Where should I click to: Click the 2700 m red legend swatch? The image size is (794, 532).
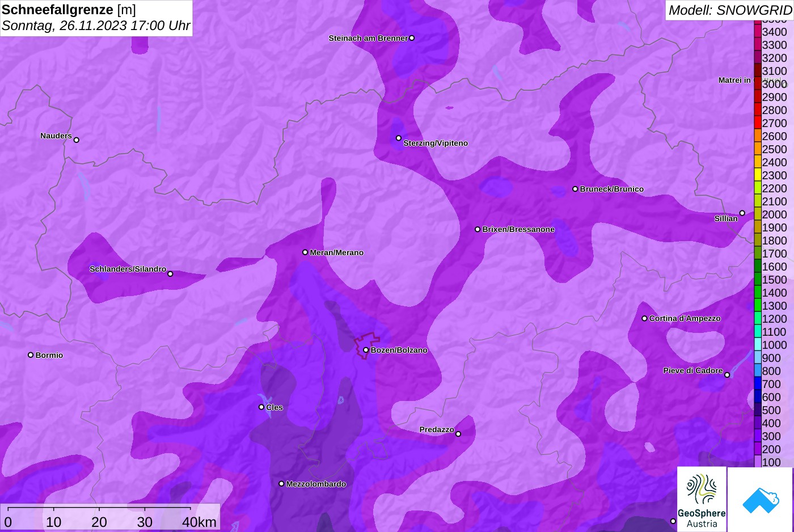coord(758,123)
